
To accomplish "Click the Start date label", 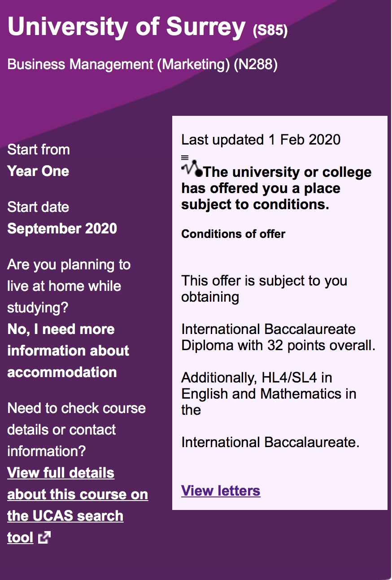I will 38,207.
